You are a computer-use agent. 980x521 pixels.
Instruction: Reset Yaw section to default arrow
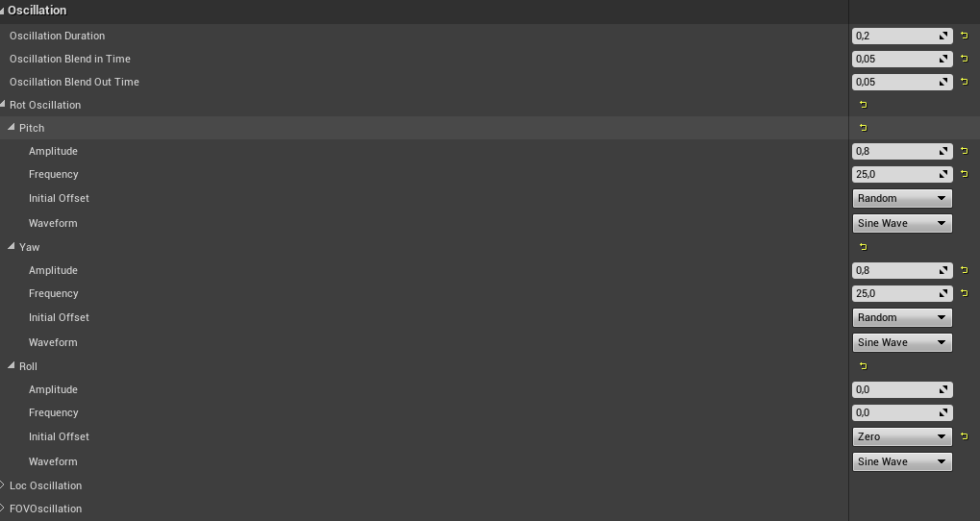(x=863, y=247)
